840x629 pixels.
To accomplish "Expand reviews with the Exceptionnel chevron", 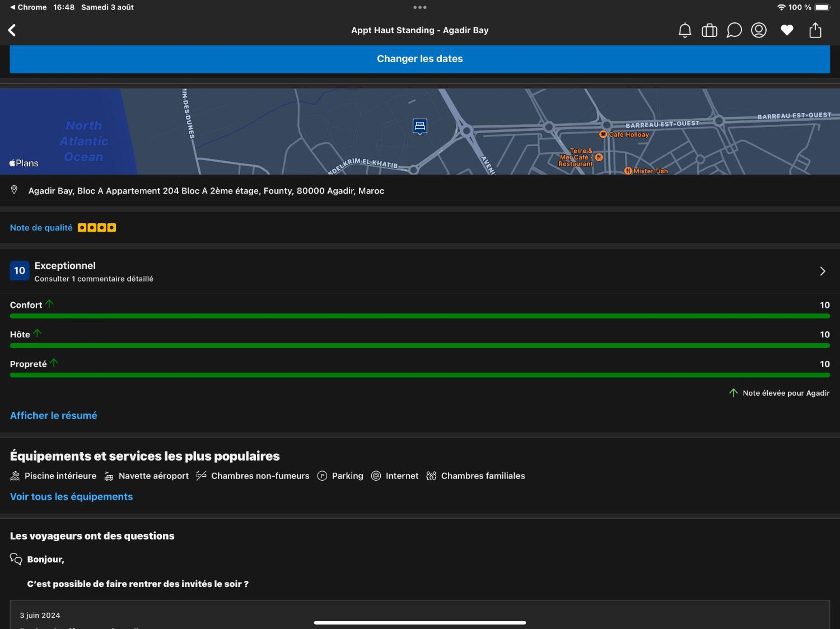I will (x=822, y=271).
